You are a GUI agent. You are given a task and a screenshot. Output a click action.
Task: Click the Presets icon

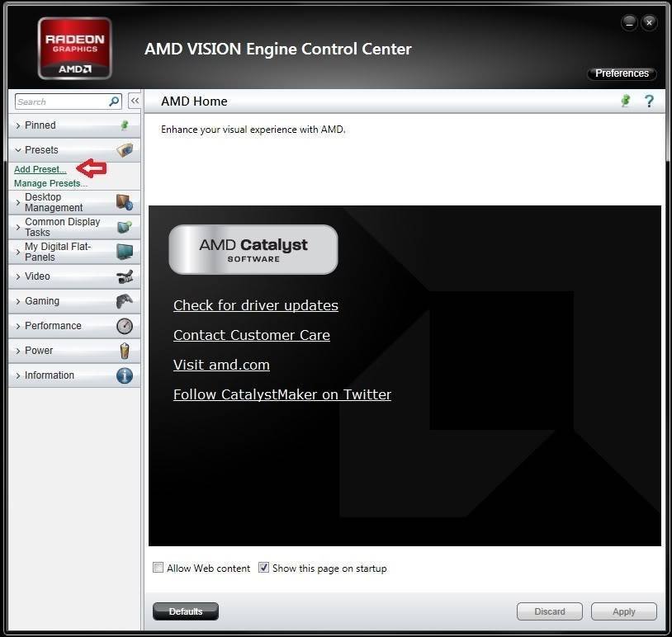[125, 150]
